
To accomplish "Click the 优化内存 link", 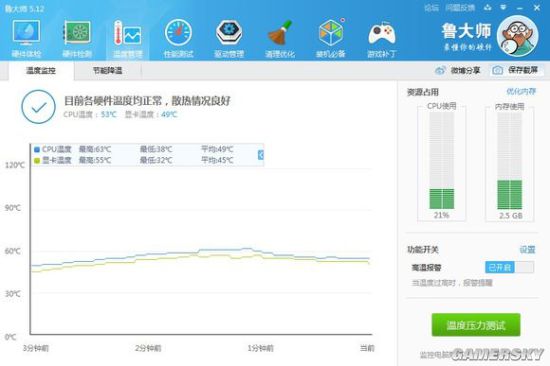I will point(521,92).
